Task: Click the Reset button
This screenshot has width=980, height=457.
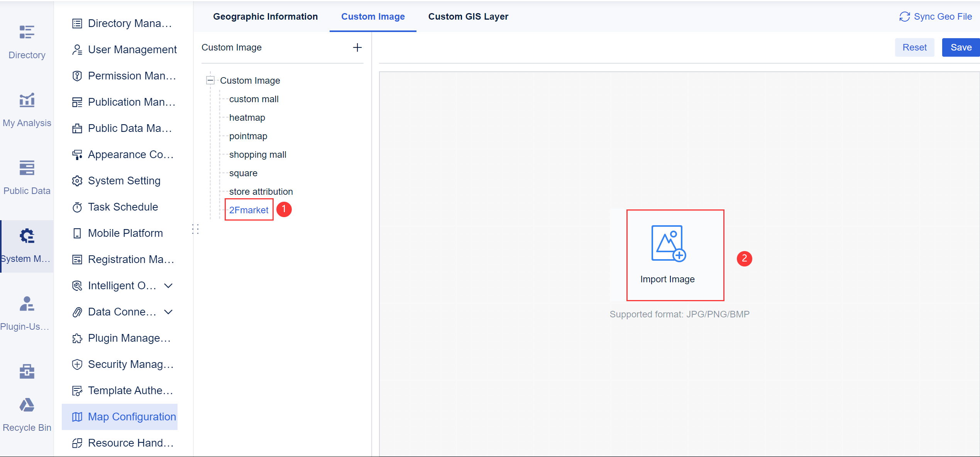Action: pos(915,47)
